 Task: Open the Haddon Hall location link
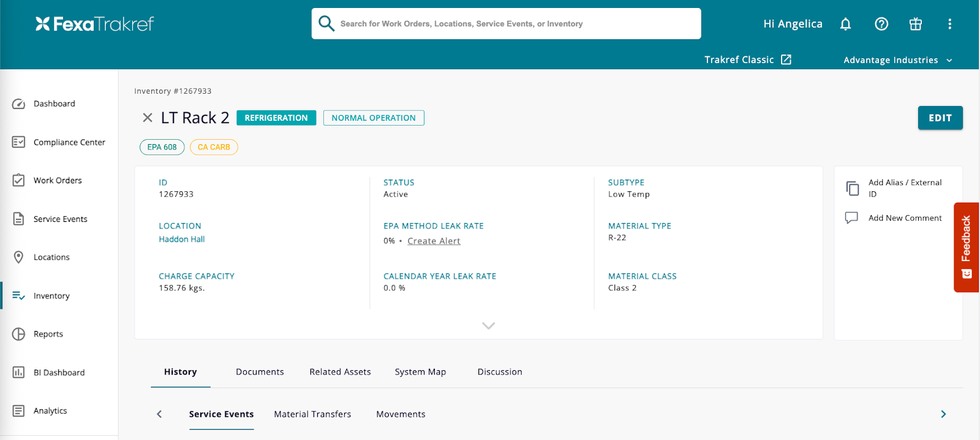[182, 239]
